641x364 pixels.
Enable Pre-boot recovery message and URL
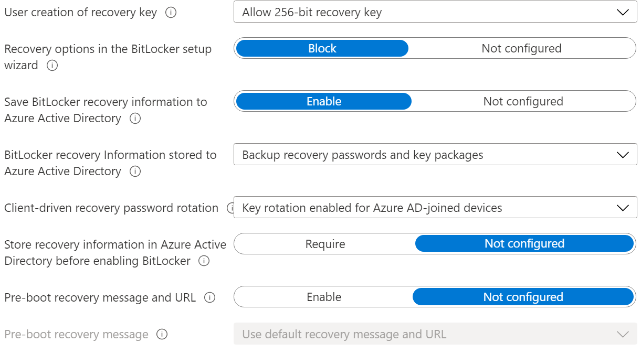click(x=324, y=297)
